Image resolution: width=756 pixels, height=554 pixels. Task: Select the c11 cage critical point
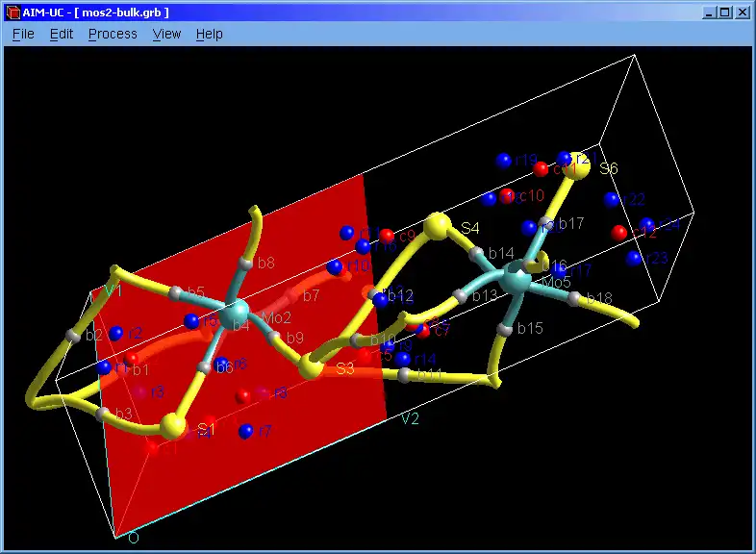click(541, 168)
